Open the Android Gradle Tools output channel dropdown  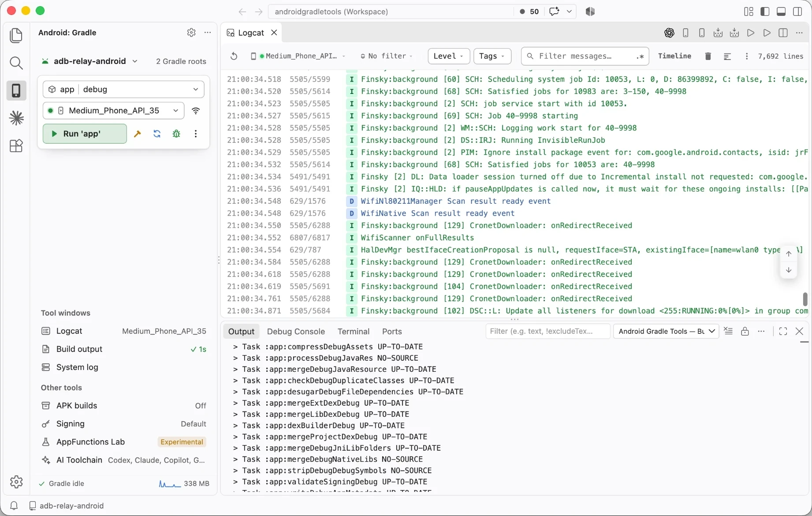point(666,331)
